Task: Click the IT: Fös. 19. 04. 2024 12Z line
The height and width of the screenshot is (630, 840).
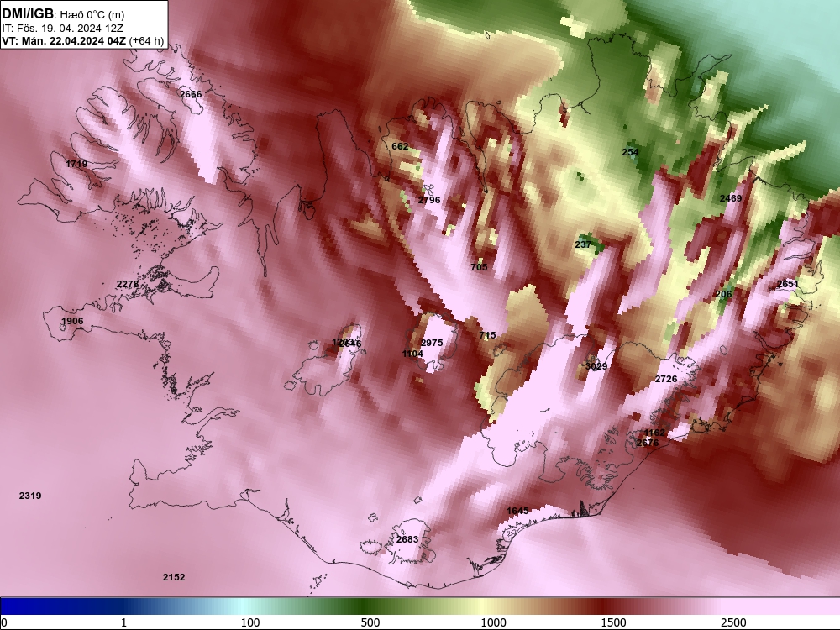Action: 63,29
